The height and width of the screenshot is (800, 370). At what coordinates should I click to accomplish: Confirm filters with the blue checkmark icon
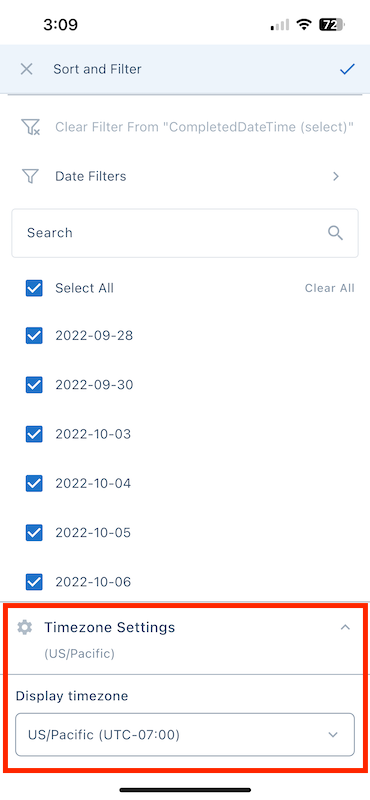pyautogui.click(x=347, y=69)
